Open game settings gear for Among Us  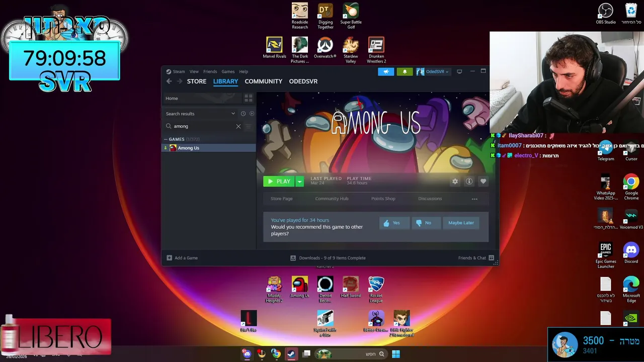coord(455,182)
